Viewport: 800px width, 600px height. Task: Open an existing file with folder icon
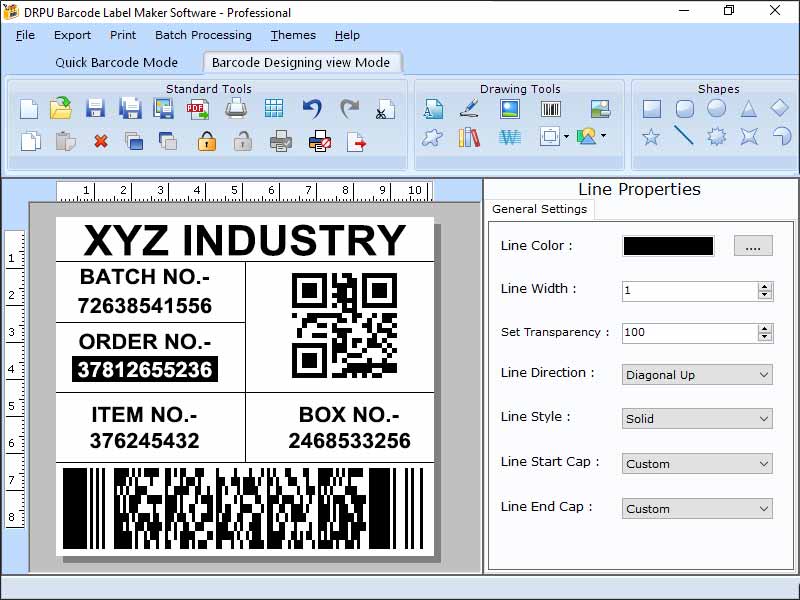coord(61,108)
